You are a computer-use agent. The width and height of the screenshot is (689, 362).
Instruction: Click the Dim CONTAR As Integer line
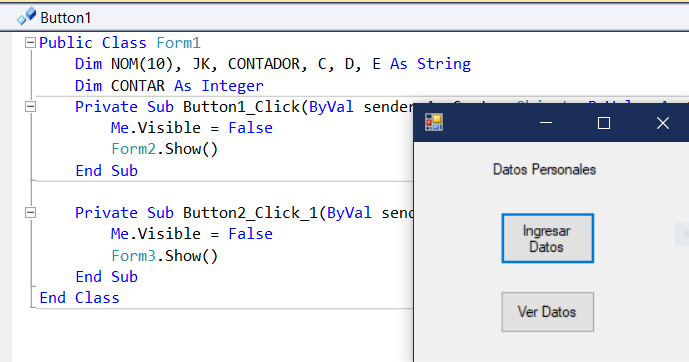pos(169,86)
